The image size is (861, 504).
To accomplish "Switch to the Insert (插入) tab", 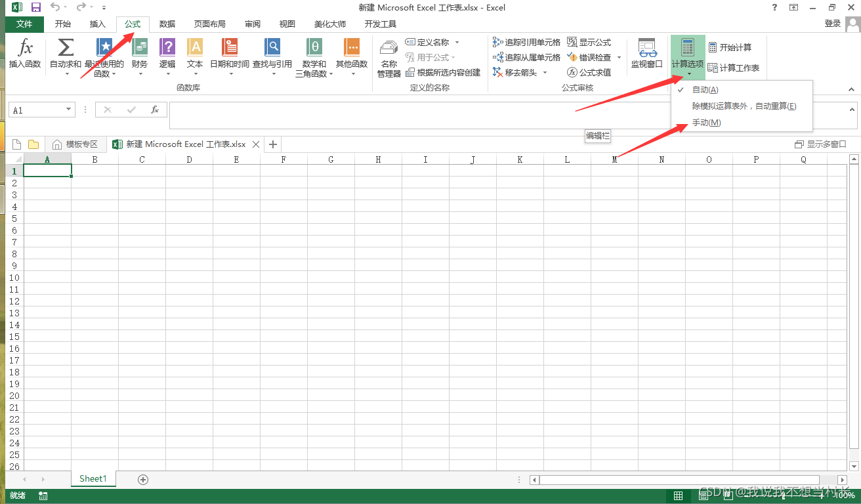I will point(97,24).
